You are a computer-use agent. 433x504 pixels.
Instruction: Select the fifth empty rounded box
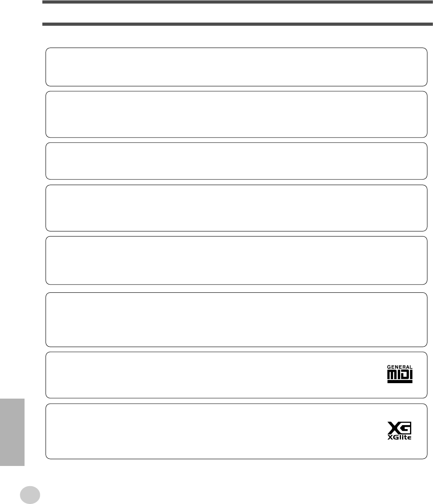[236, 260]
